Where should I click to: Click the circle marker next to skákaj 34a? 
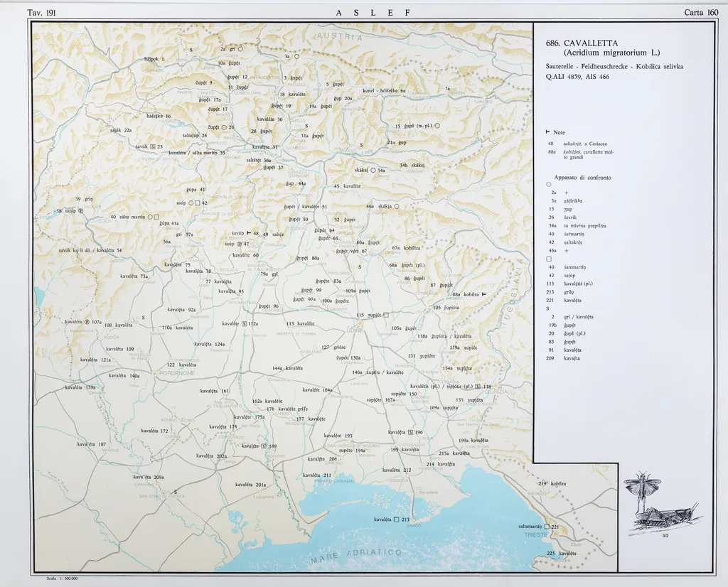[373, 171]
